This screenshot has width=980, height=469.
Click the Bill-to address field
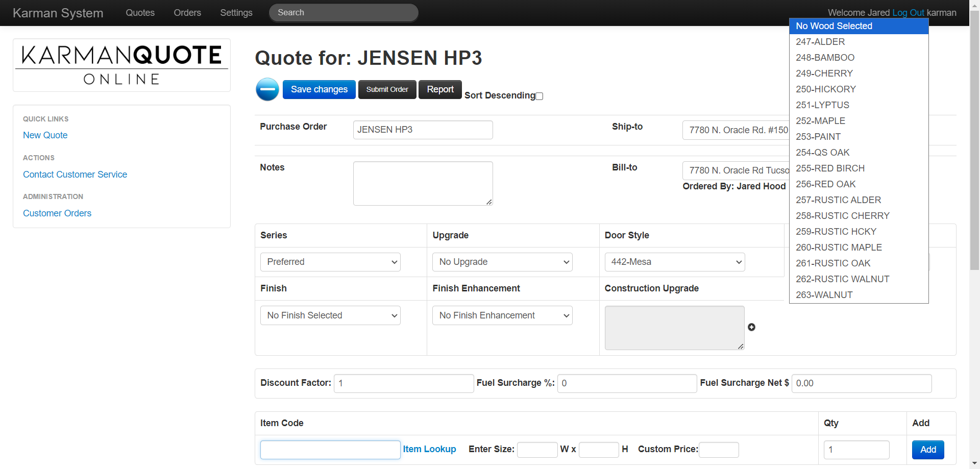click(736, 170)
